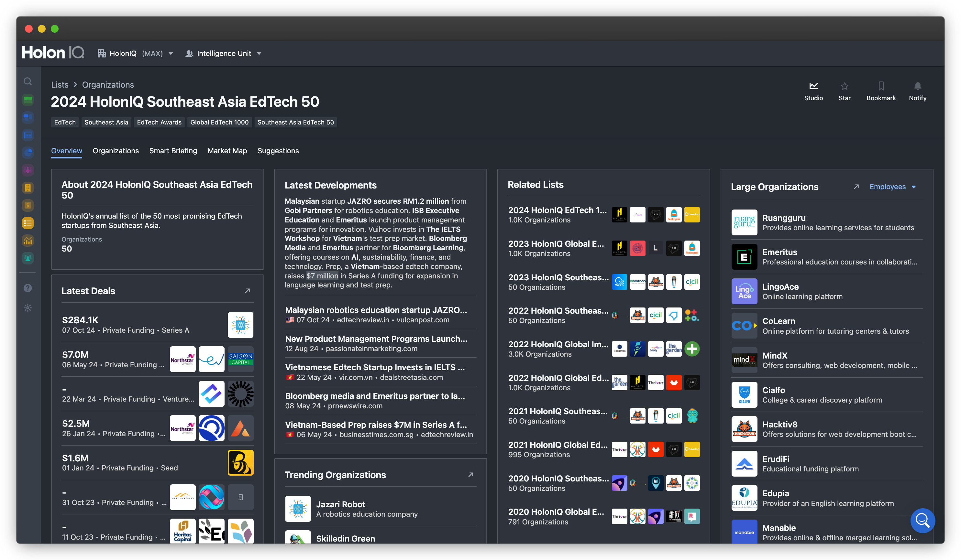Viewport: 961px width, 560px height.
Task: Click Southeast Asia EdTech 50 tag
Action: (295, 122)
